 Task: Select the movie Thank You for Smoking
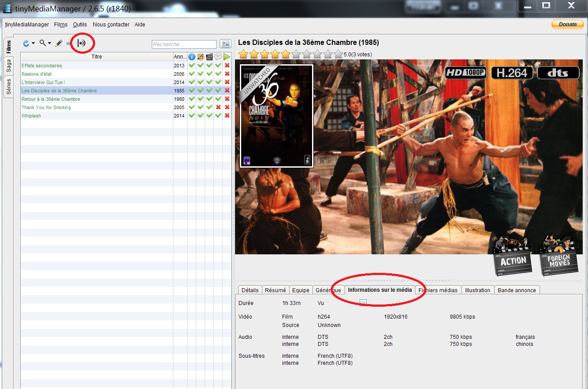tap(46, 107)
